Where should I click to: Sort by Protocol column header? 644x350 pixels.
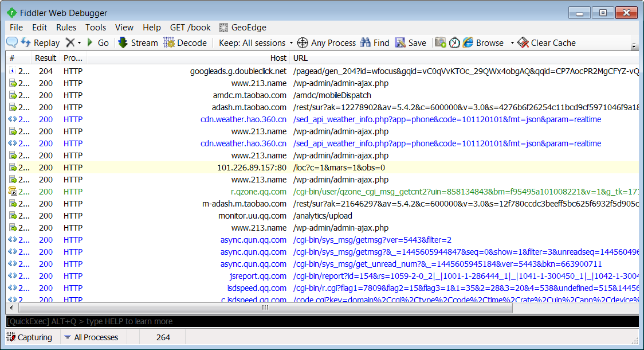pos(73,58)
